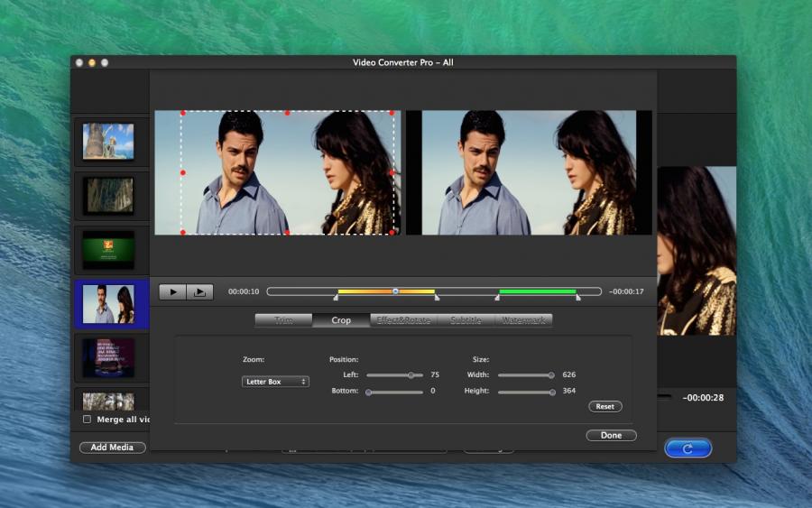The image size is (812, 508).
Task: Click the Bottom position slider handle
Action: pos(369,392)
